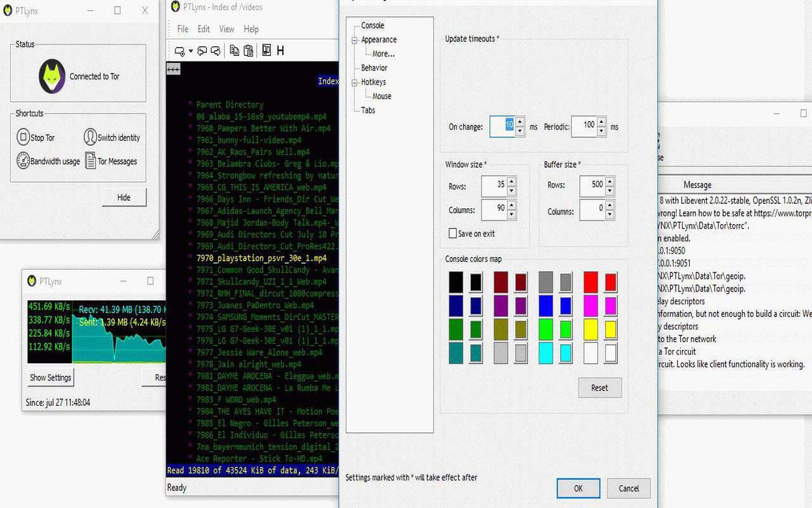The height and width of the screenshot is (508, 812).
Task: Click the split-panel toolbar icon left of H
Action: 266,51
